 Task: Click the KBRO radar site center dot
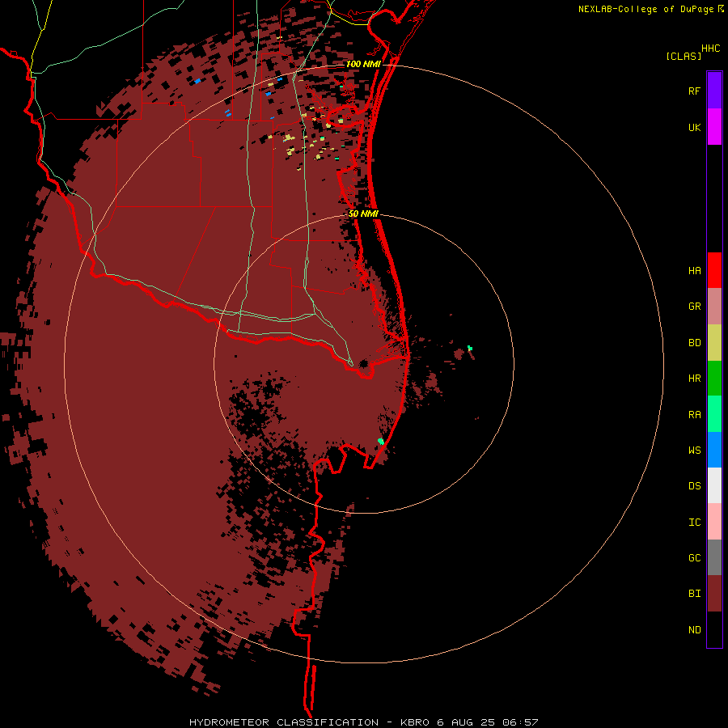363,363
